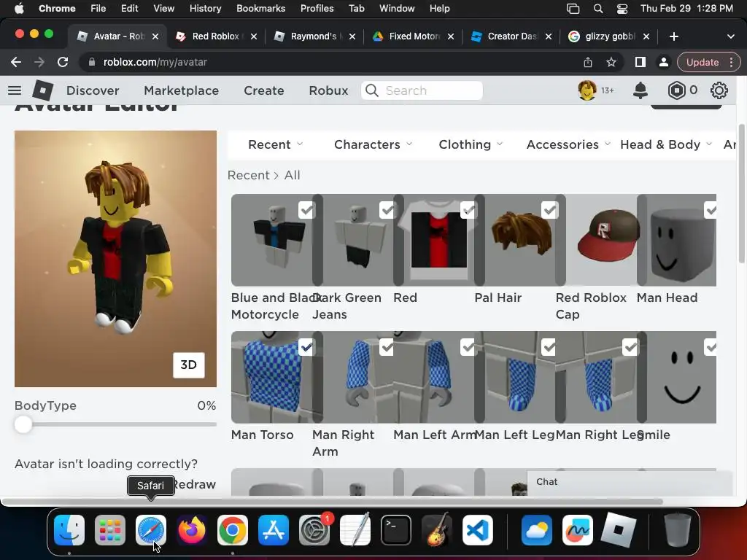Uncheck the Blue and Black Motorcycle shirt
Viewport: 747px width, 560px height.
point(306,210)
